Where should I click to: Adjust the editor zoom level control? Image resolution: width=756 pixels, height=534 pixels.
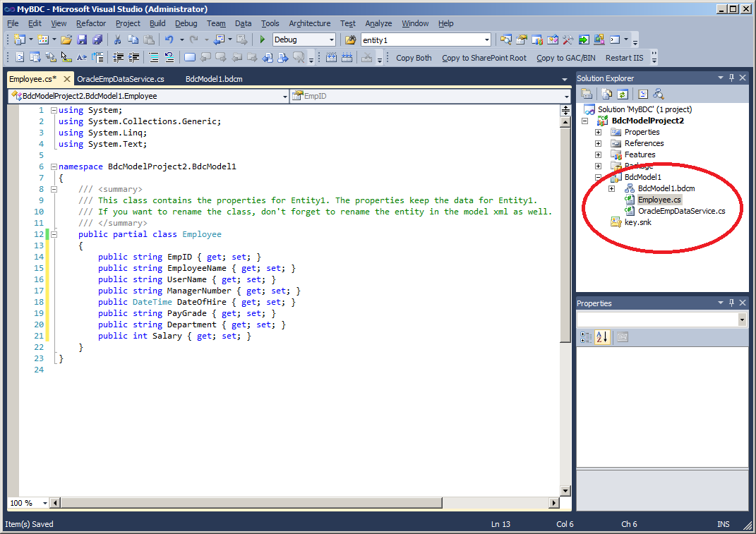(26, 502)
